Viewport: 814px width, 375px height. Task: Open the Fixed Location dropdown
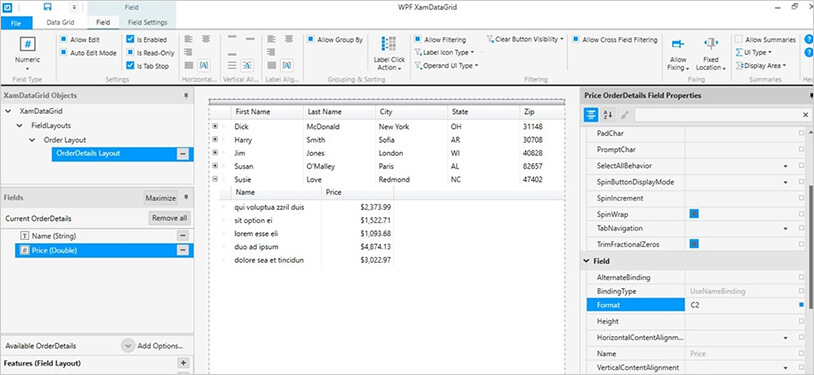[711, 54]
